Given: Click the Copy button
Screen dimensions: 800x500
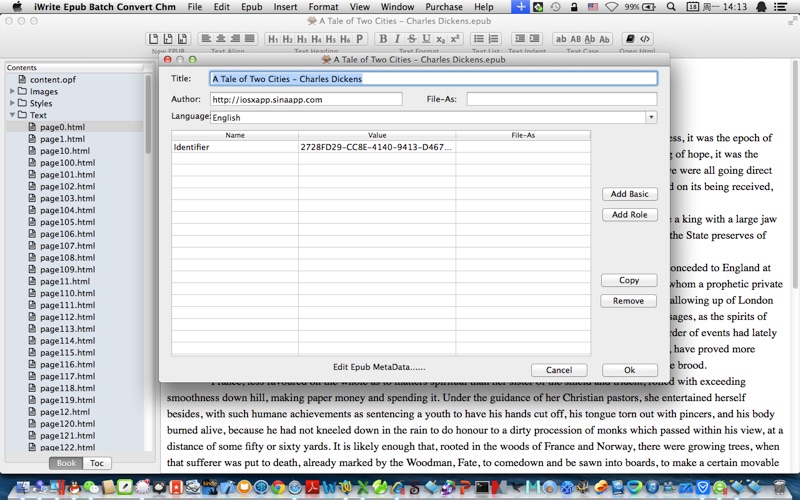Looking at the screenshot, I should [629, 280].
